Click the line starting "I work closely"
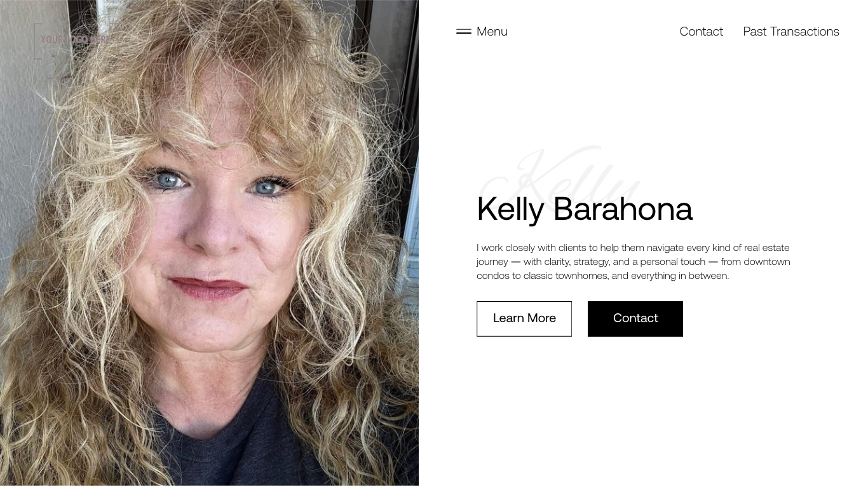868x488 pixels. click(633, 248)
